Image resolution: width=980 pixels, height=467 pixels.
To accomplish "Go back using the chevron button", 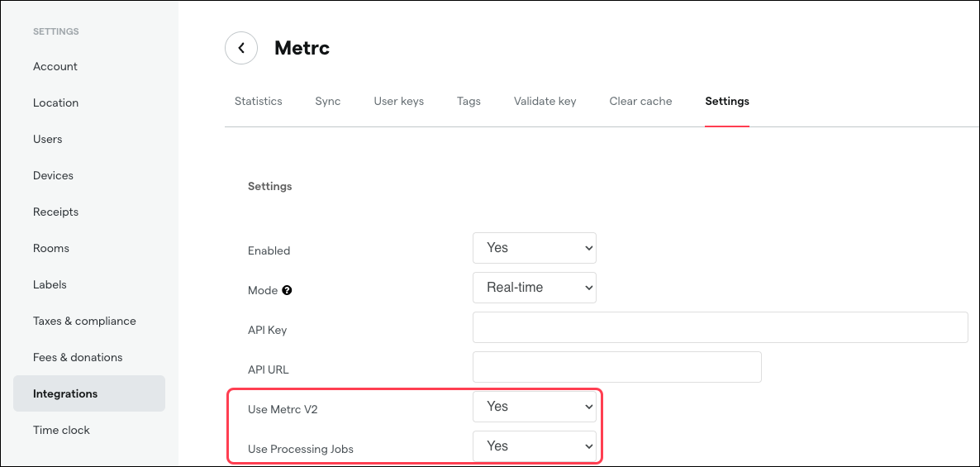I will tap(241, 48).
